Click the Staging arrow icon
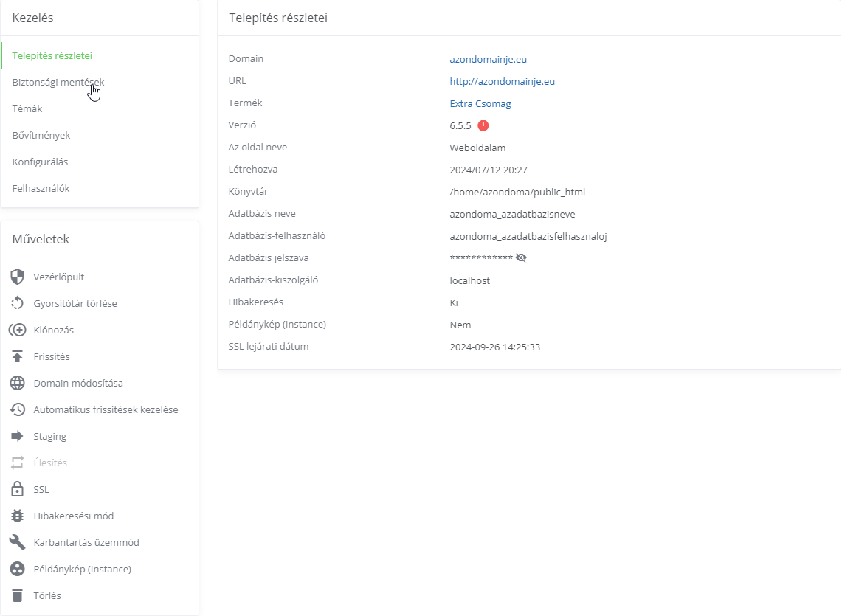Image resolution: width=842 pixels, height=616 pixels. (x=18, y=436)
